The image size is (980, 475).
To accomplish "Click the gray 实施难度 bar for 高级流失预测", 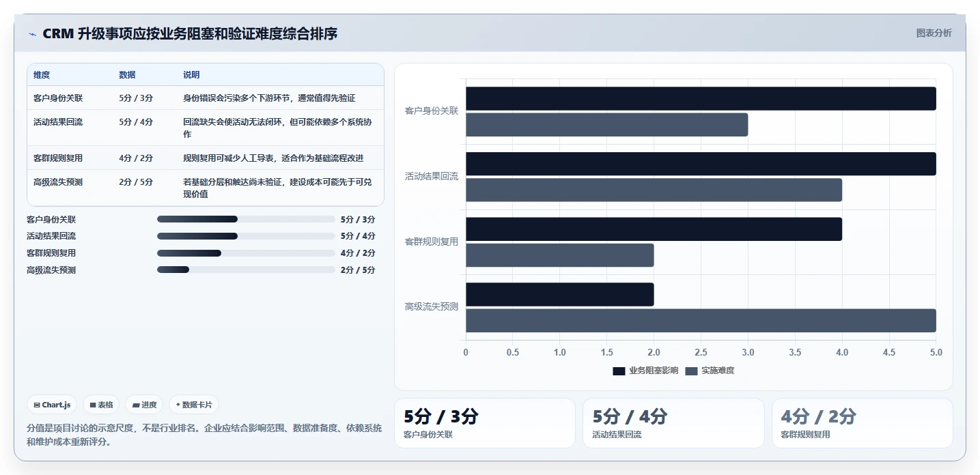I will pos(701,321).
